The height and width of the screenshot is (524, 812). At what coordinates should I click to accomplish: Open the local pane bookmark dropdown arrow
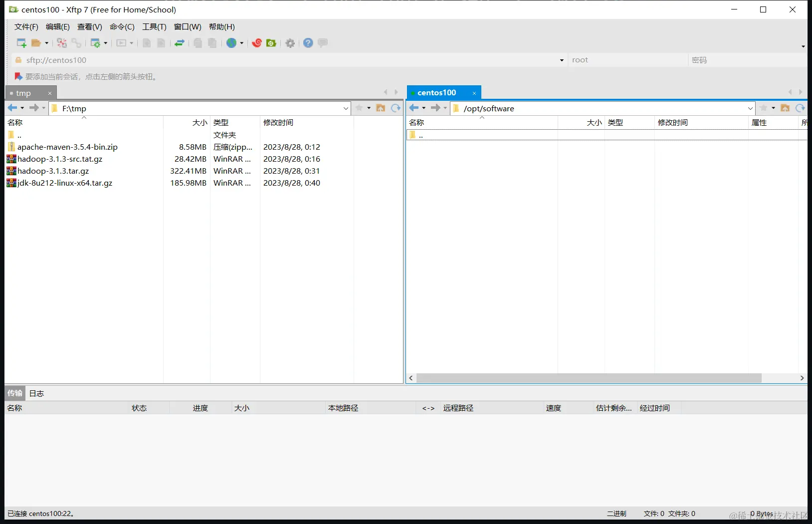[369, 108]
